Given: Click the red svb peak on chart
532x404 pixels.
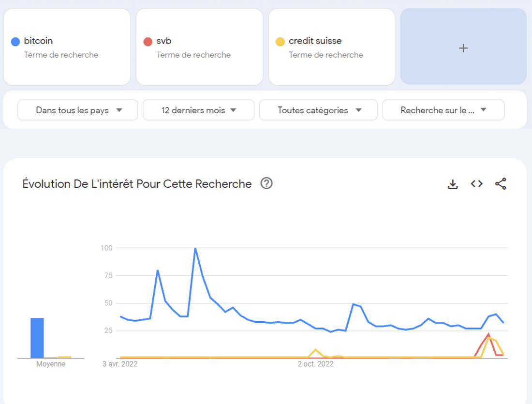Looking at the screenshot, I should (x=488, y=334).
